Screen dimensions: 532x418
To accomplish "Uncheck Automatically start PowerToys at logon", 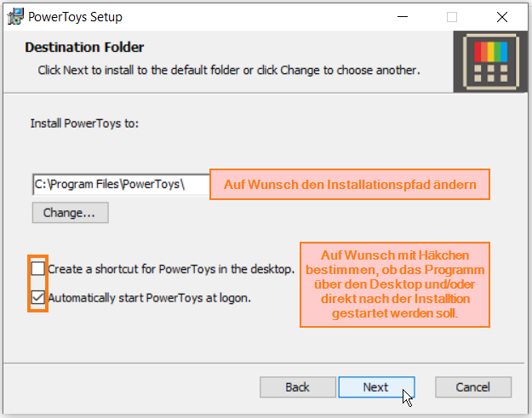I will [x=37, y=298].
